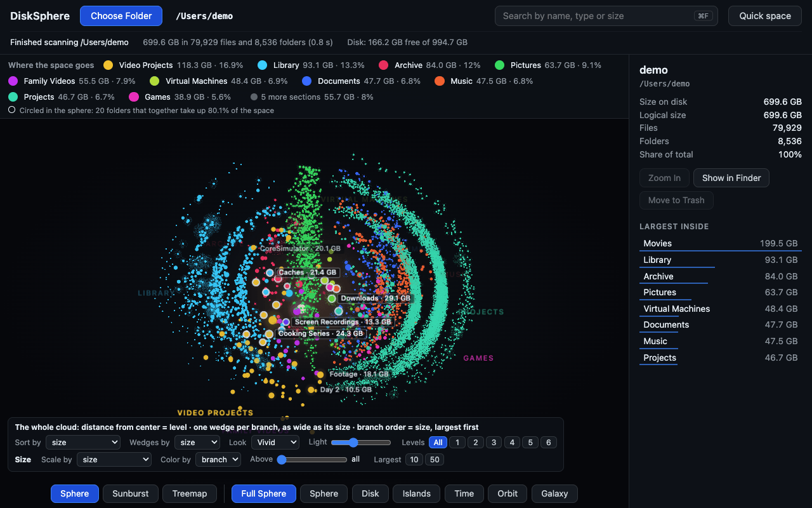Select Pictures row in Largest Inside list

[x=721, y=293]
